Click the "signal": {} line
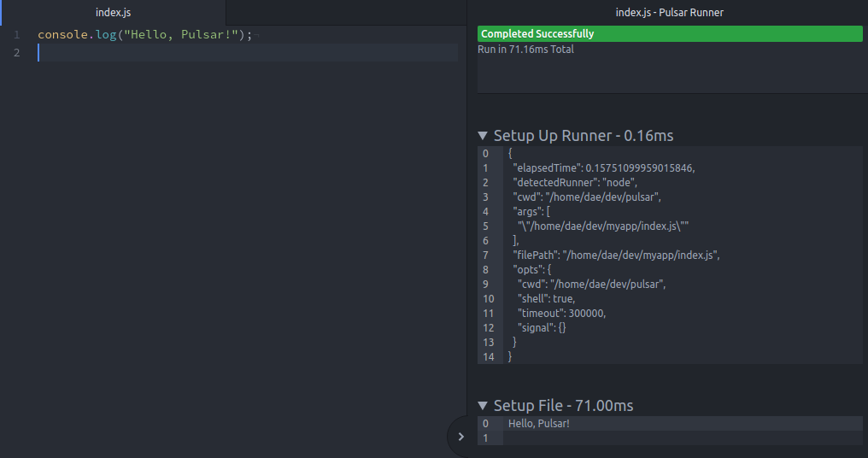Screen dimensions: 868x458 coord(542,328)
